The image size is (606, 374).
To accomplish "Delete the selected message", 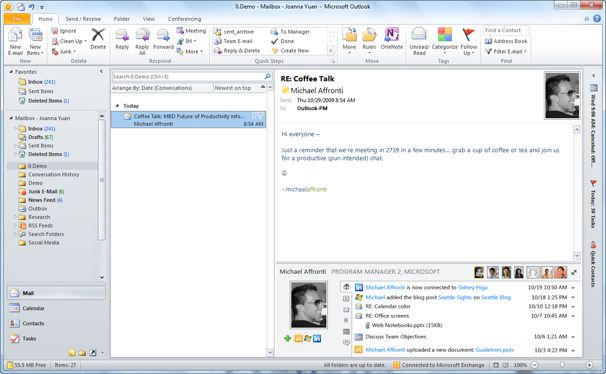I will click(x=98, y=39).
